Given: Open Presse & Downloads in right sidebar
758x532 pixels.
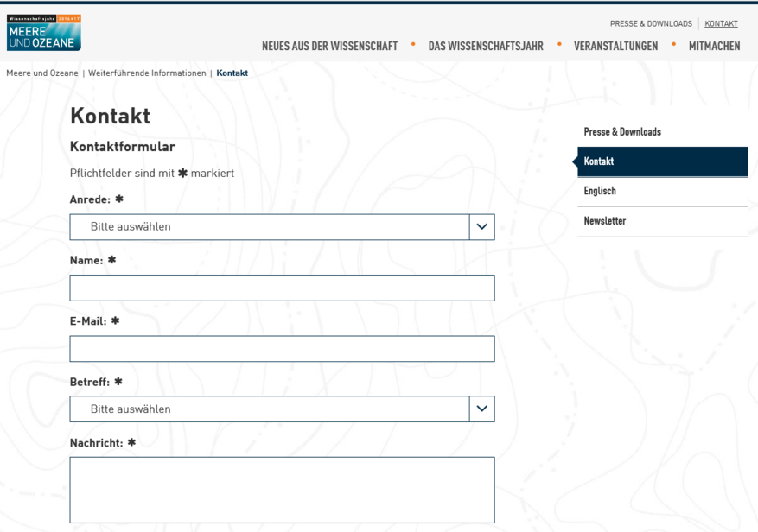Looking at the screenshot, I should tap(622, 132).
